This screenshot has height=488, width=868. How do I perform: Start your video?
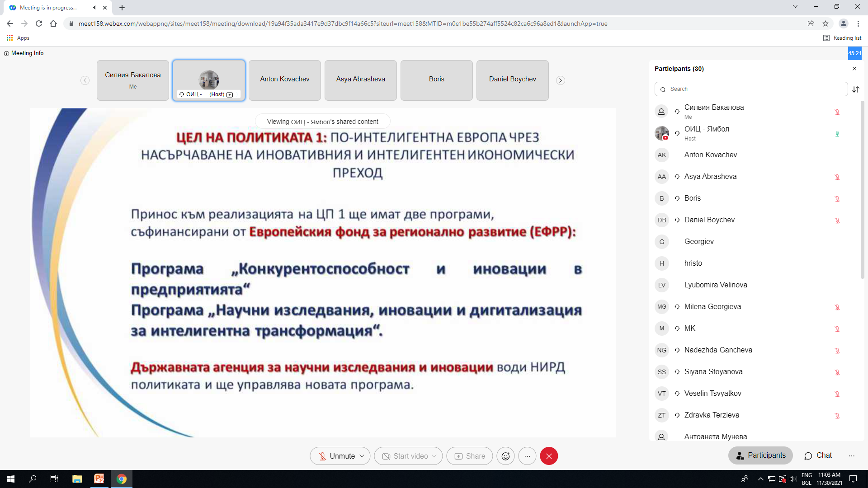coord(405,456)
